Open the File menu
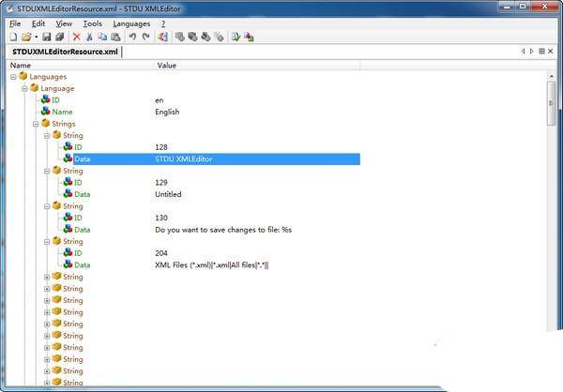 point(15,23)
